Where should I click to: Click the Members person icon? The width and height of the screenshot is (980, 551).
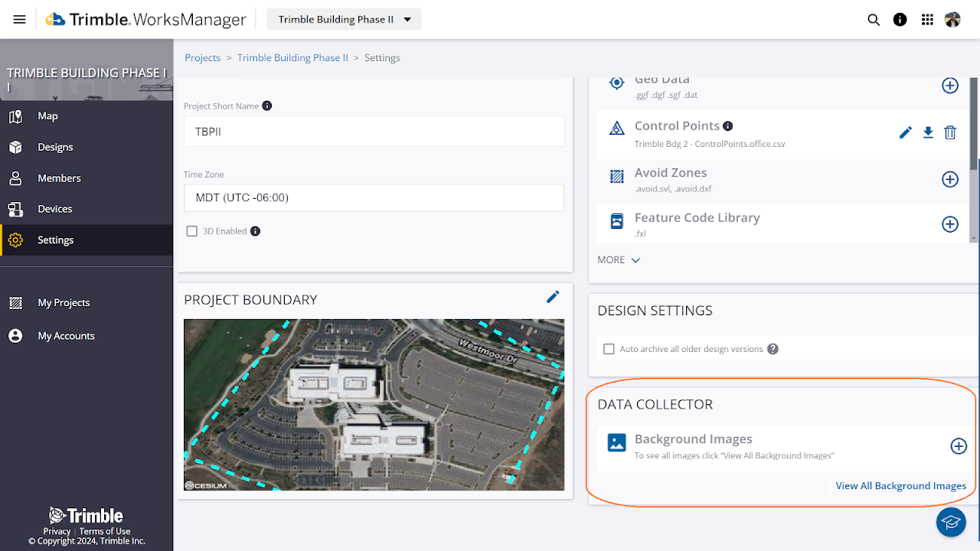(15, 178)
